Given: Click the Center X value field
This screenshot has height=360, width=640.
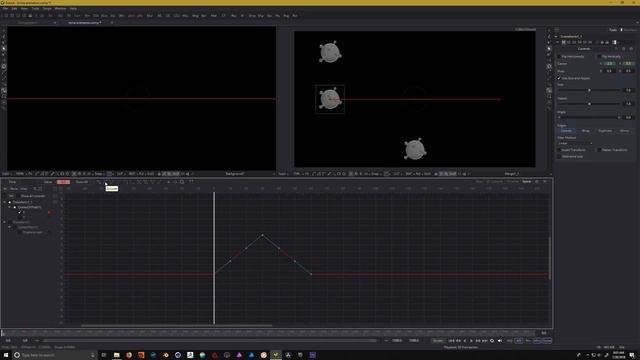Looking at the screenshot, I should coord(609,64).
